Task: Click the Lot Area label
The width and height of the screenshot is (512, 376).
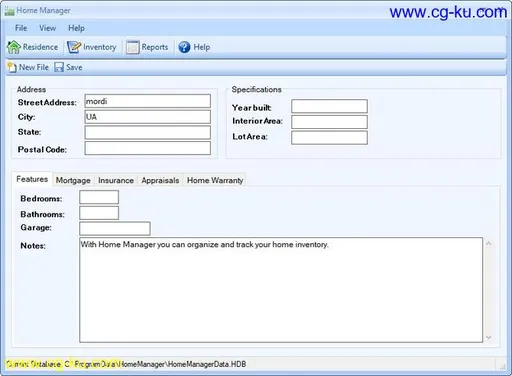Action: 250,137
